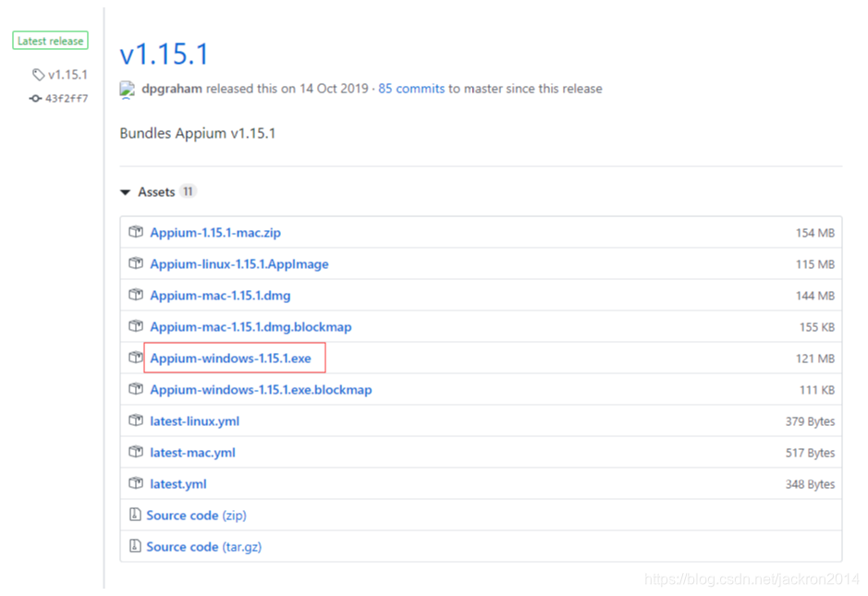
Task: Download Appium-mac-1.15.1.dmg.blockmap
Action: coord(251,327)
